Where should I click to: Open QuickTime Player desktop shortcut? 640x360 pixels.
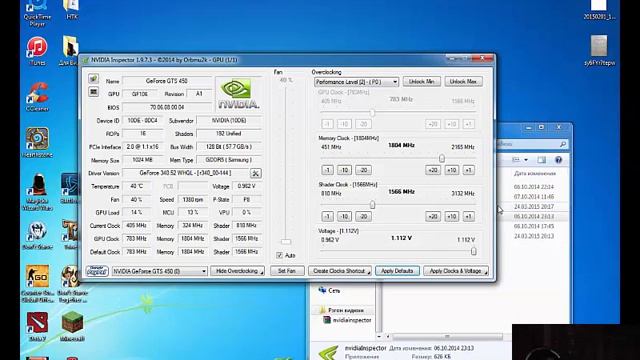(x=37, y=13)
